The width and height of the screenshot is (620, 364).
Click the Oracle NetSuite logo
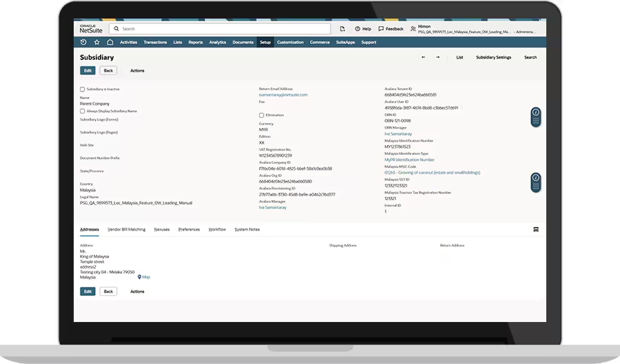point(91,29)
